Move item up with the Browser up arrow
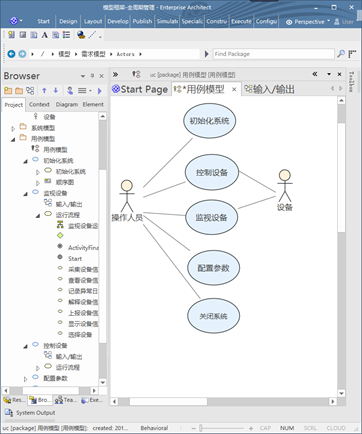 coord(44,90)
